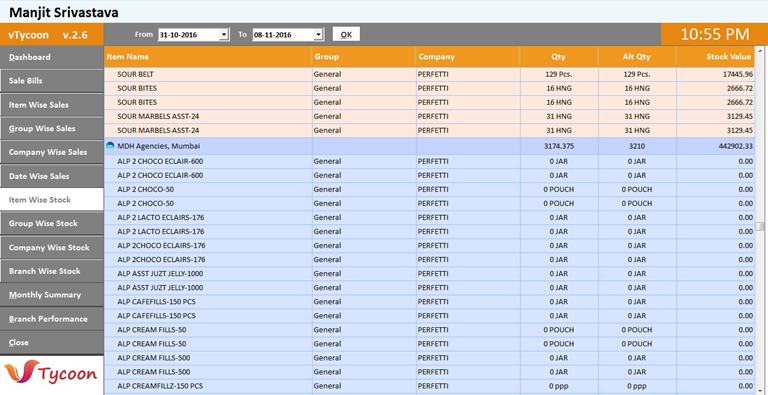Sort by Company column header
This screenshot has width=768, height=395.
coord(468,57)
